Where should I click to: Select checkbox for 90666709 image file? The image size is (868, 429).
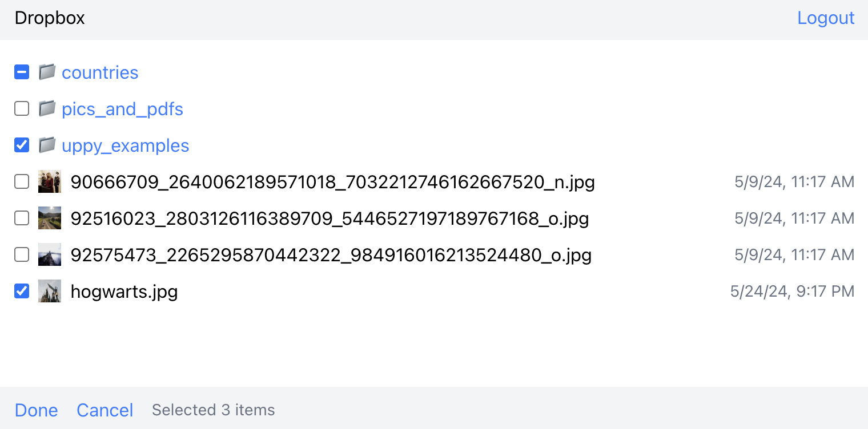coord(22,182)
